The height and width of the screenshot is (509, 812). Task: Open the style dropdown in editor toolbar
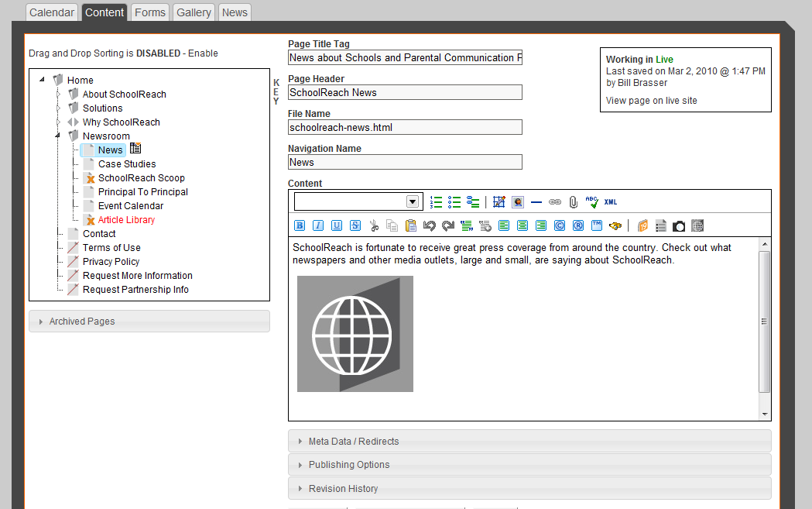click(413, 201)
